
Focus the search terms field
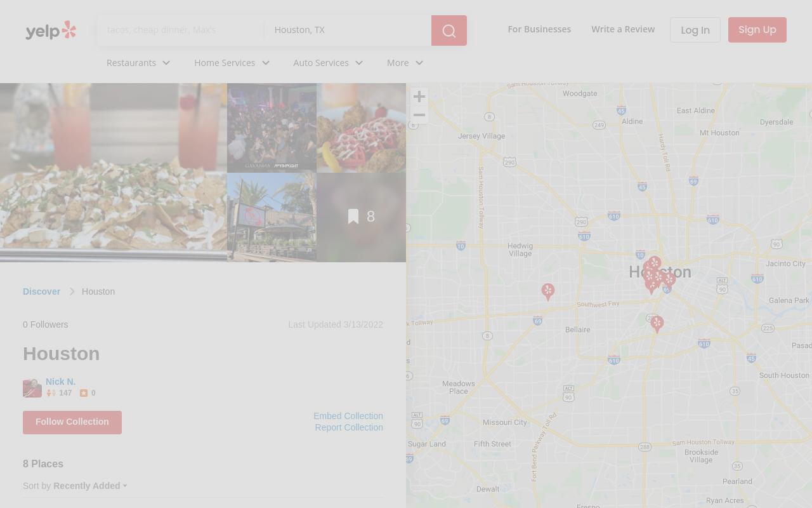coord(180,30)
